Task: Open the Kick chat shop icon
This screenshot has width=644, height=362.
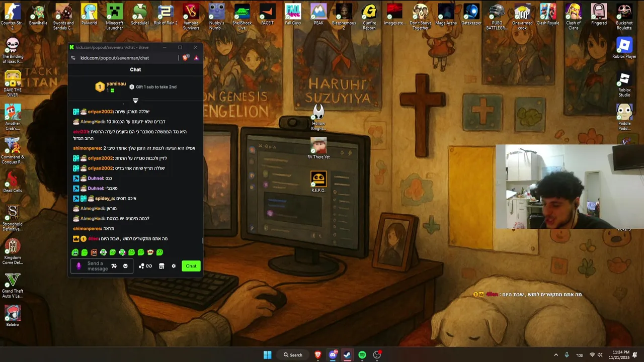Action: [162, 266]
